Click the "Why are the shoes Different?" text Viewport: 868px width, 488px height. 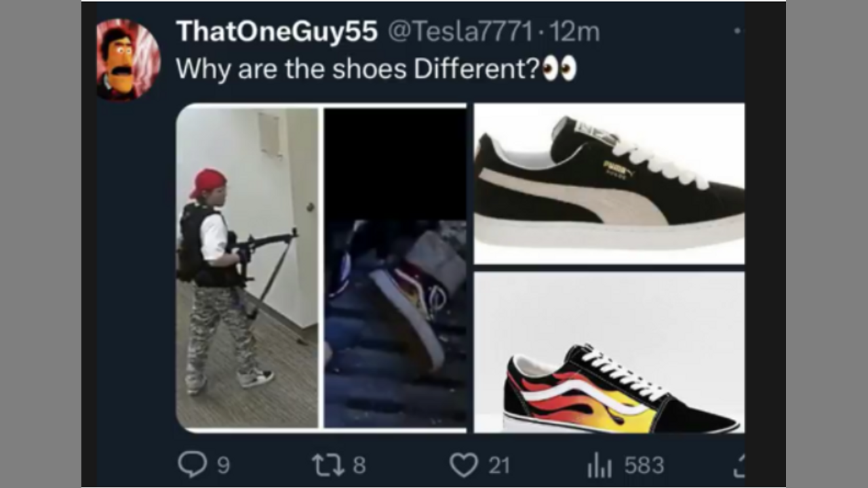pos(358,69)
